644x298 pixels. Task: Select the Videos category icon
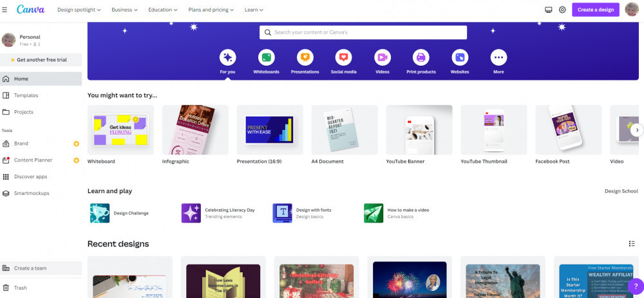[x=383, y=57]
